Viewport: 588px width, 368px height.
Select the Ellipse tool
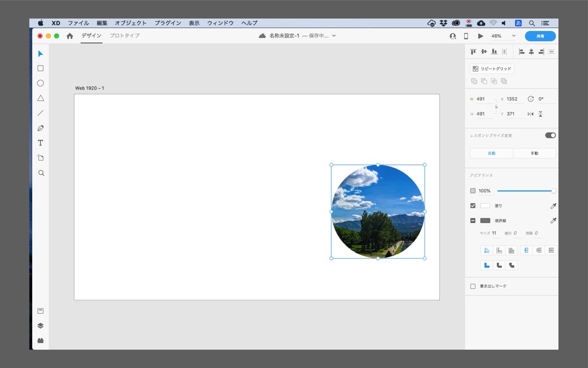[x=41, y=83]
